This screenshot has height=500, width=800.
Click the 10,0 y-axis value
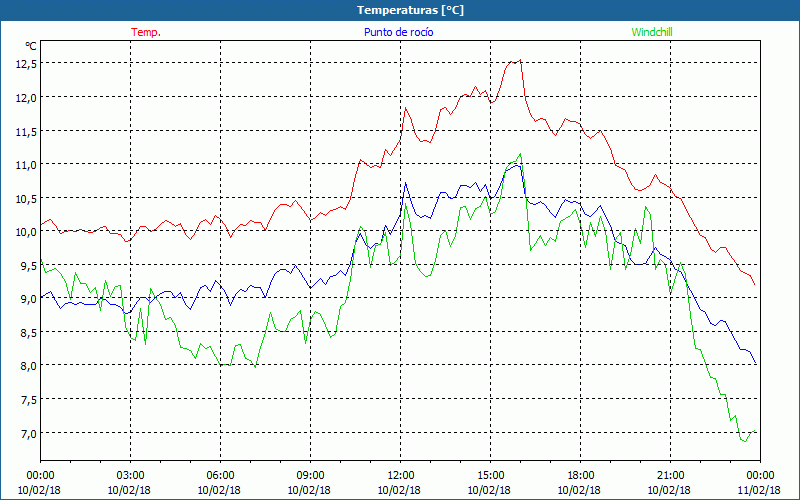tap(26, 231)
